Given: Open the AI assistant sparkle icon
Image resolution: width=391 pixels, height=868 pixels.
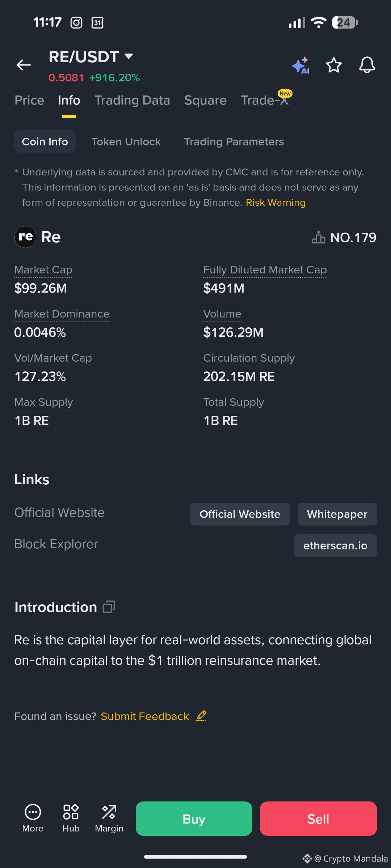Looking at the screenshot, I should pyautogui.click(x=301, y=65).
